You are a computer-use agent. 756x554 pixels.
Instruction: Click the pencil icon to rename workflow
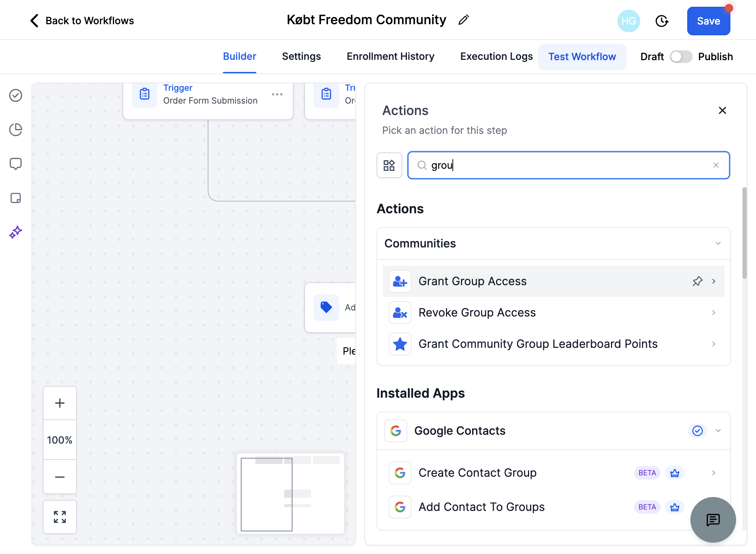(464, 20)
